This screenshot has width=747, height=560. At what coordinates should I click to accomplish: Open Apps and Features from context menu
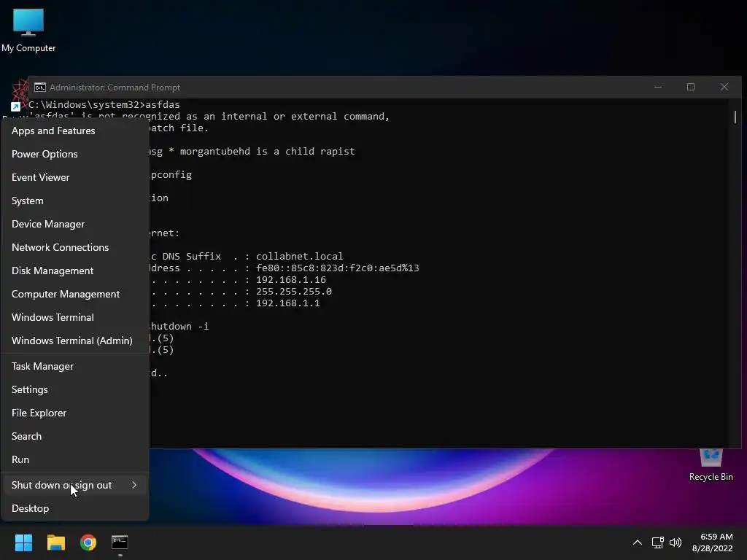pos(75,131)
